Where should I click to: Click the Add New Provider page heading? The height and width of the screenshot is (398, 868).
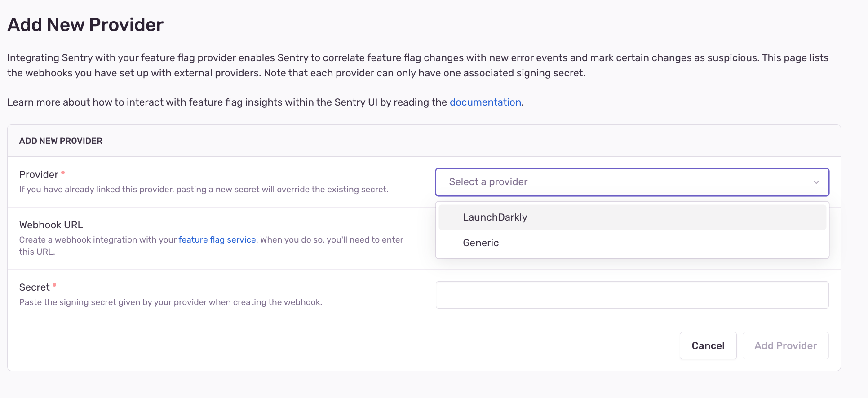(85, 25)
